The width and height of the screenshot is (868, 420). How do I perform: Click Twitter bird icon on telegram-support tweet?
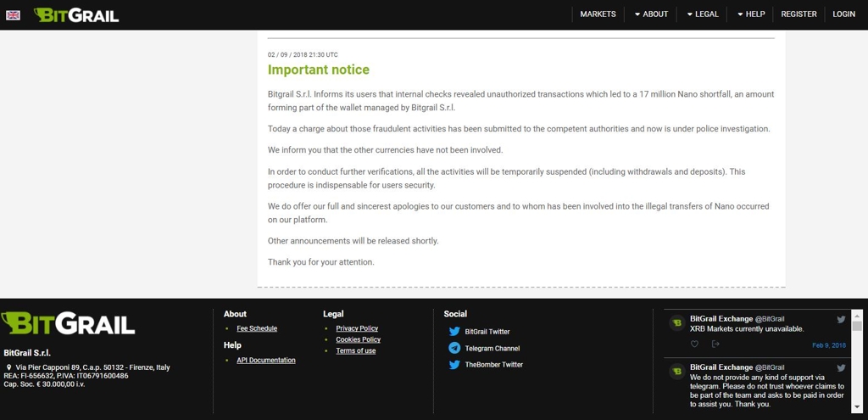pos(841,368)
